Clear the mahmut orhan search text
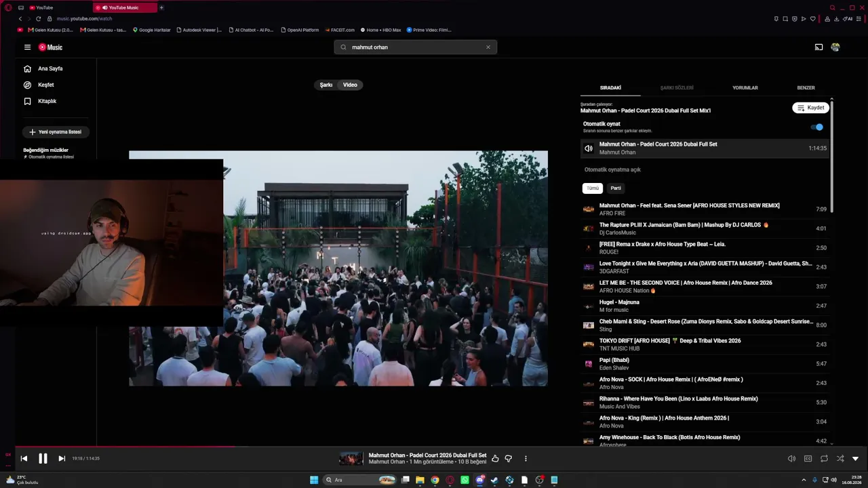The height and width of the screenshot is (488, 868). [x=488, y=47]
